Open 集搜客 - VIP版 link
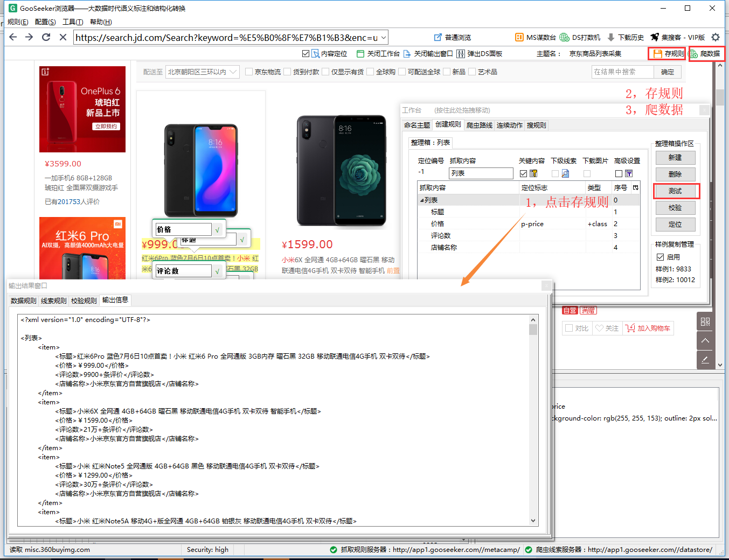Screen dimensions: 729x560 tap(678, 37)
